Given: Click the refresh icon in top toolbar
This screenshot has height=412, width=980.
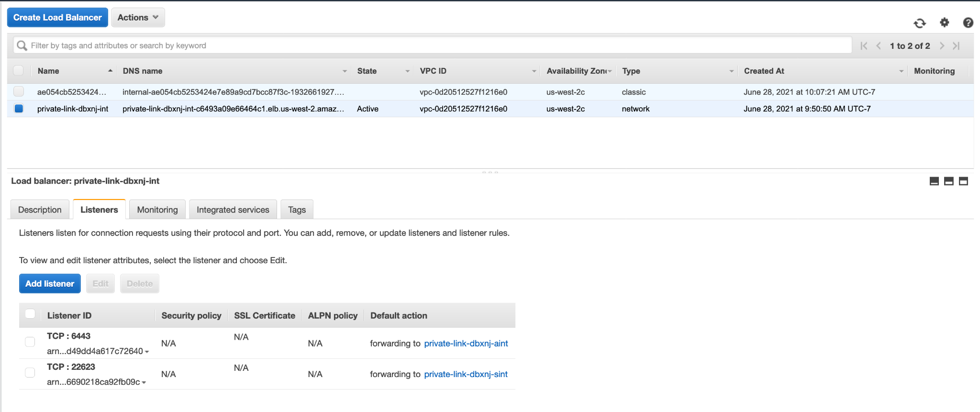Looking at the screenshot, I should coord(919,23).
